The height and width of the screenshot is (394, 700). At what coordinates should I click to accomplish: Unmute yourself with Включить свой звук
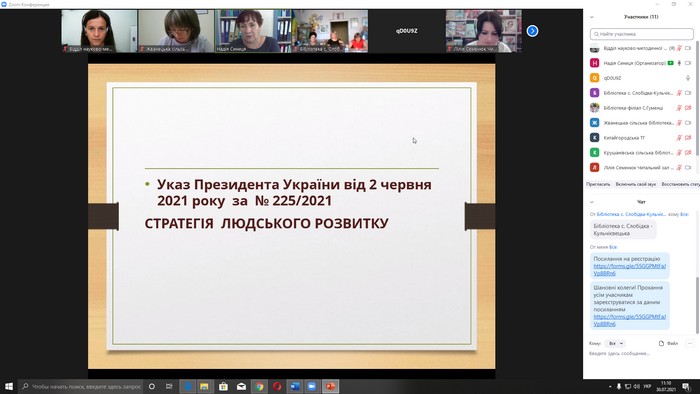(x=636, y=184)
